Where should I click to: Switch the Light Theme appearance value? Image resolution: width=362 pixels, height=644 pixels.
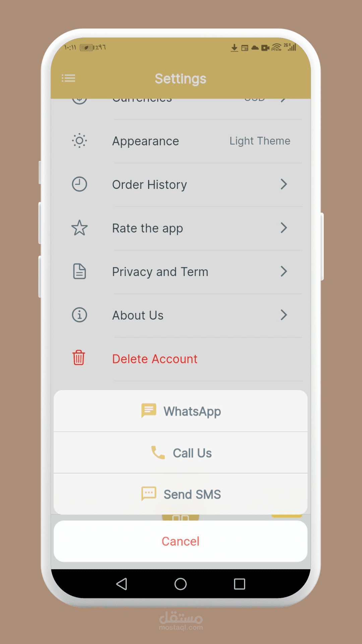point(260,141)
